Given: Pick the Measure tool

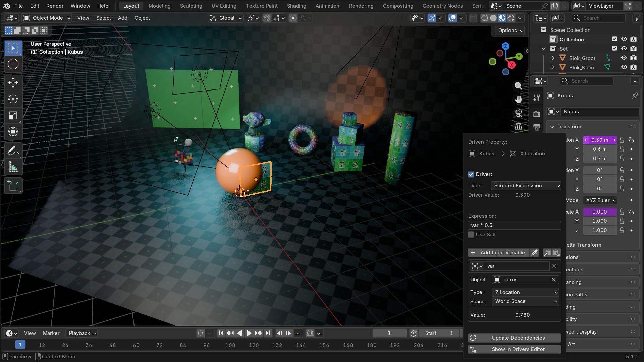Looking at the screenshot, I should [x=13, y=167].
